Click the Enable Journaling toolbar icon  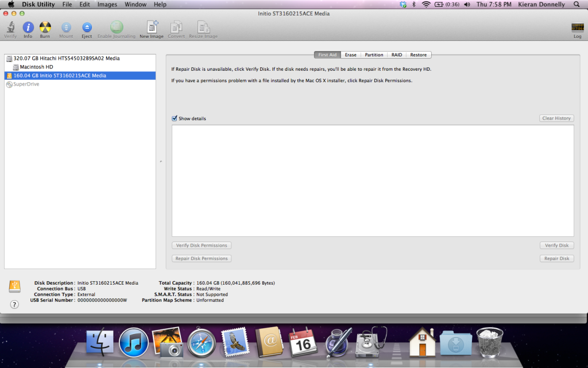pyautogui.click(x=116, y=27)
